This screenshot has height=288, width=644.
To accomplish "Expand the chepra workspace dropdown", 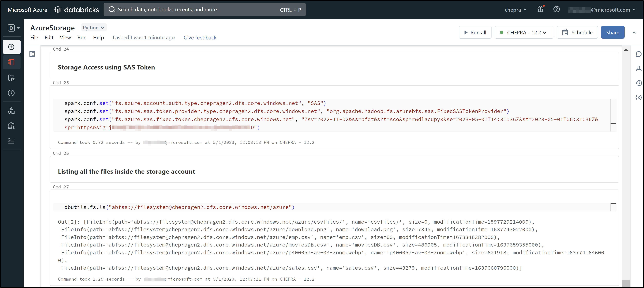I will (x=515, y=10).
